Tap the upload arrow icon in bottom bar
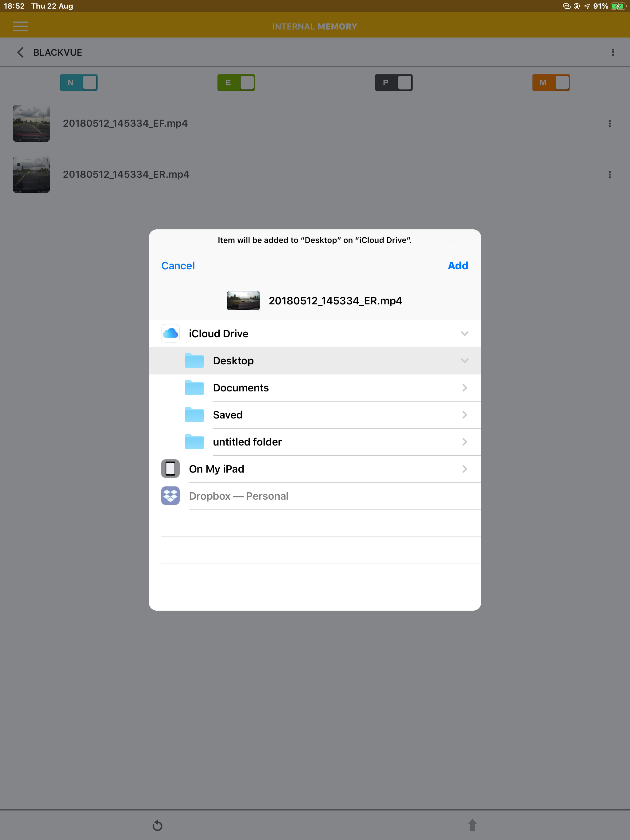The height and width of the screenshot is (840, 630). tap(472, 825)
